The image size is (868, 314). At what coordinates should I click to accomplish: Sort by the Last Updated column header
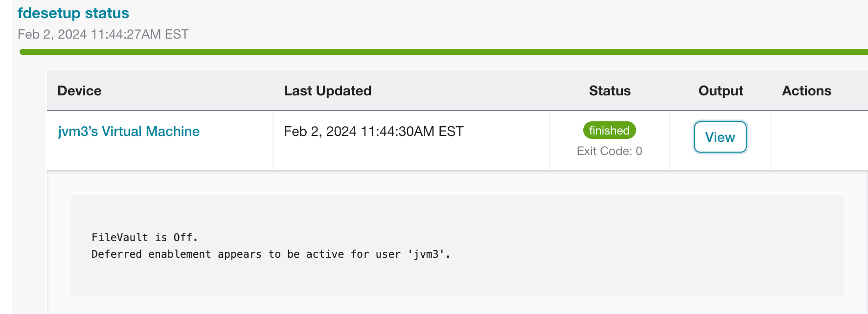[327, 91]
